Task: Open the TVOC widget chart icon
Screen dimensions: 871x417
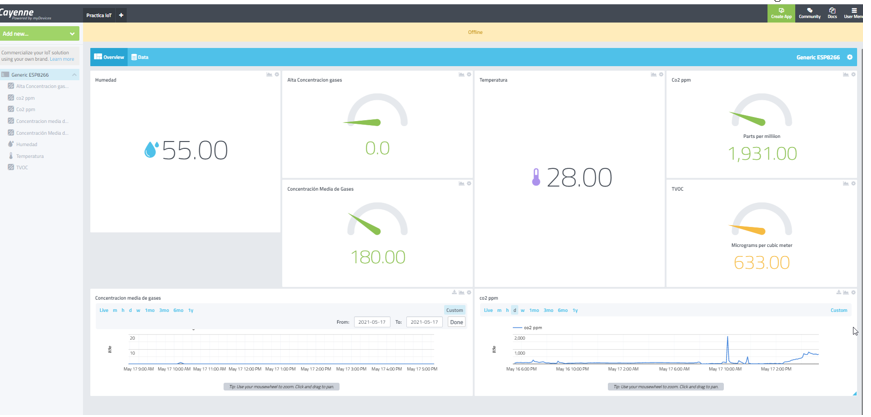Action: pyautogui.click(x=846, y=184)
